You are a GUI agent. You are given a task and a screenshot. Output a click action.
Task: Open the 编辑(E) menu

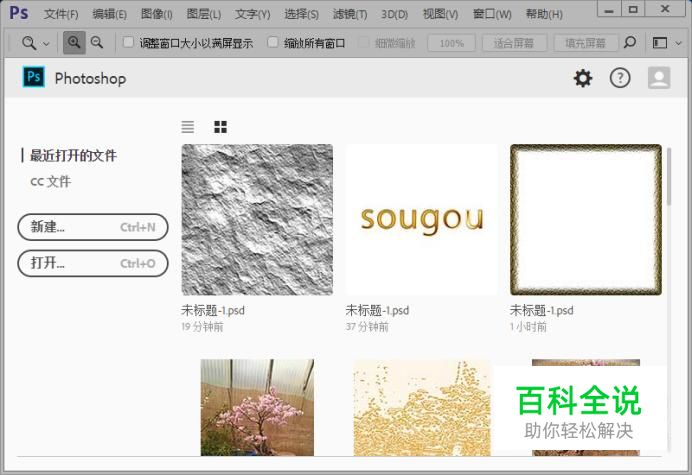pyautogui.click(x=109, y=14)
